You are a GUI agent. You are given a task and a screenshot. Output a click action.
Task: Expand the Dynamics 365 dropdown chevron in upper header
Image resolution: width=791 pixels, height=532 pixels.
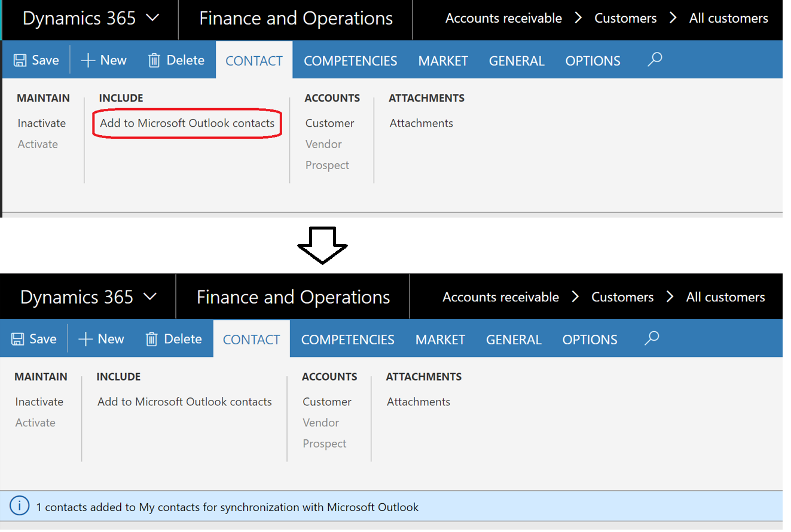click(153, 18)
